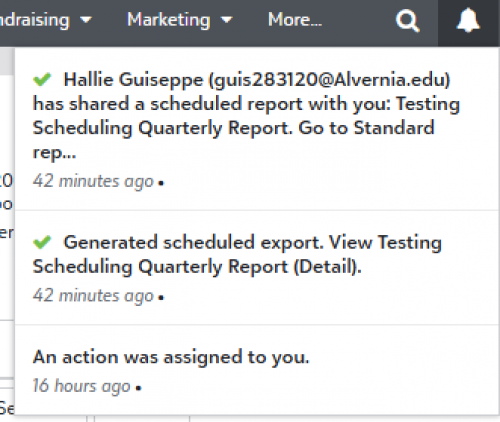Viewport: 500px width, 422px height.
Task: Click the guis283120@Alvernia.edu email text
Action: coord(330,80)
